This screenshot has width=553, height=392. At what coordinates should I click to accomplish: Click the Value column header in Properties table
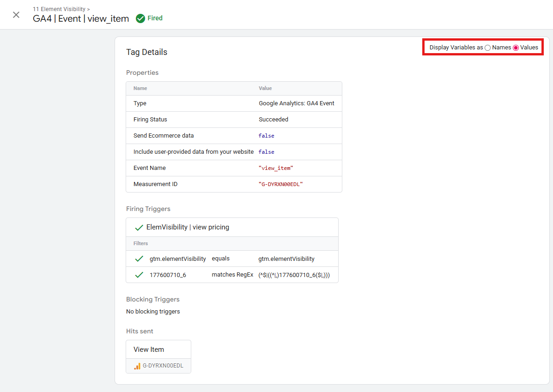pos(265,89)
